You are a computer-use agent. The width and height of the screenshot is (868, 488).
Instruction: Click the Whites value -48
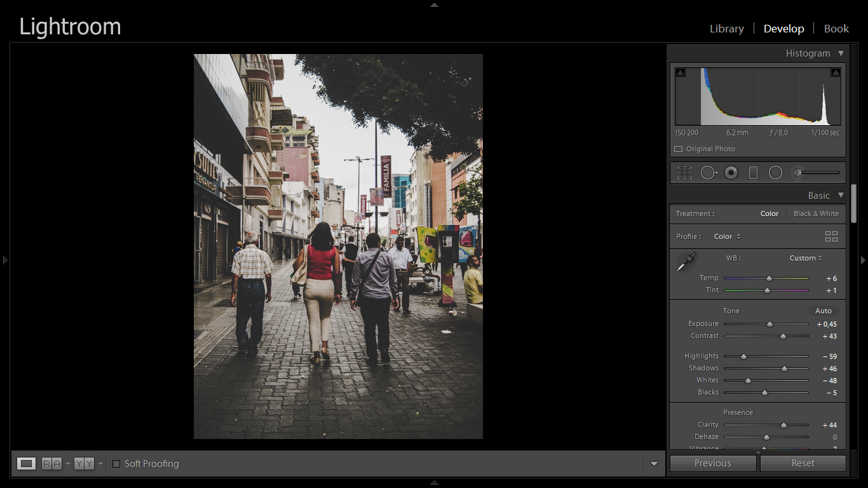pyautogui.click(x=829, y=381)
